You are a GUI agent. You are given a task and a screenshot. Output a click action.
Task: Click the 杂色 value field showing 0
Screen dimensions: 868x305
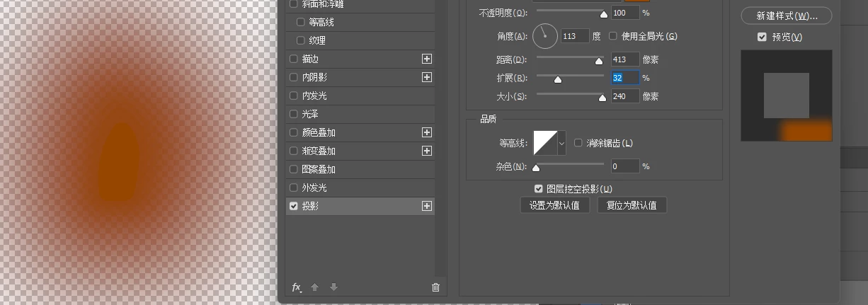[x=625, y=166]
